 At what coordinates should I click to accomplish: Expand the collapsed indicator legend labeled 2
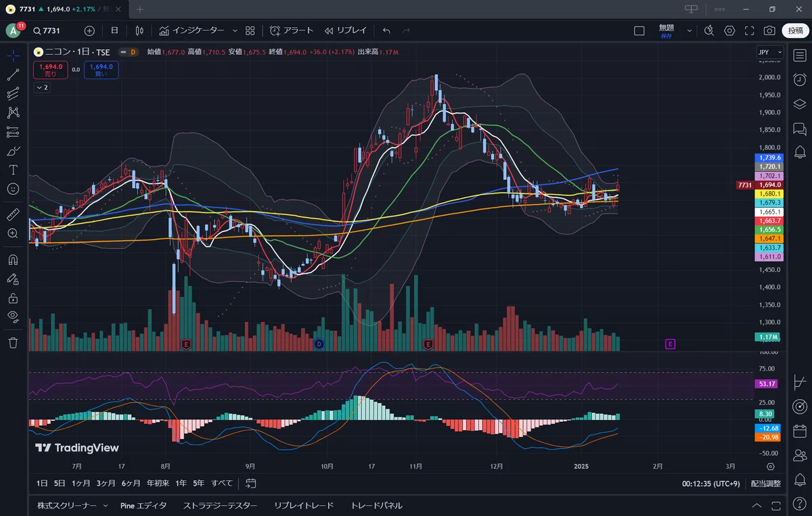[42, 88]
